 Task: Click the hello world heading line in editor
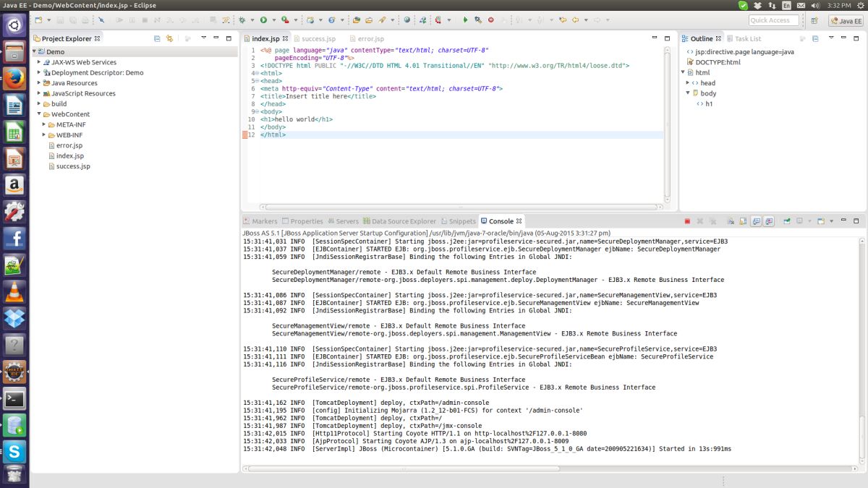click(297, 119)
